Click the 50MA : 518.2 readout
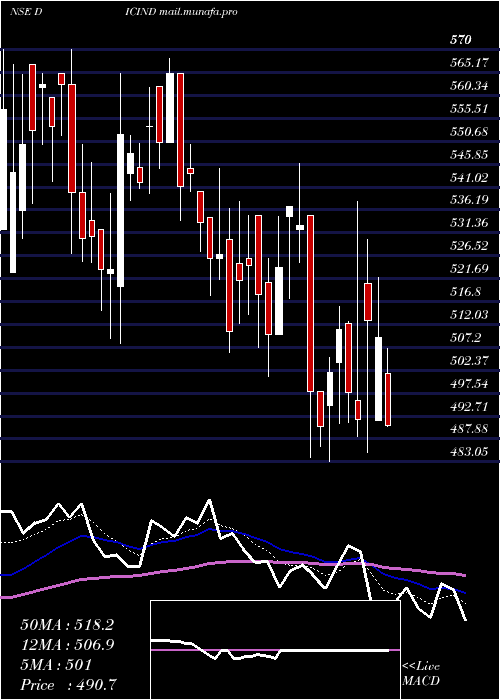The height and width of the screenshot is (700, 500). 67,625
